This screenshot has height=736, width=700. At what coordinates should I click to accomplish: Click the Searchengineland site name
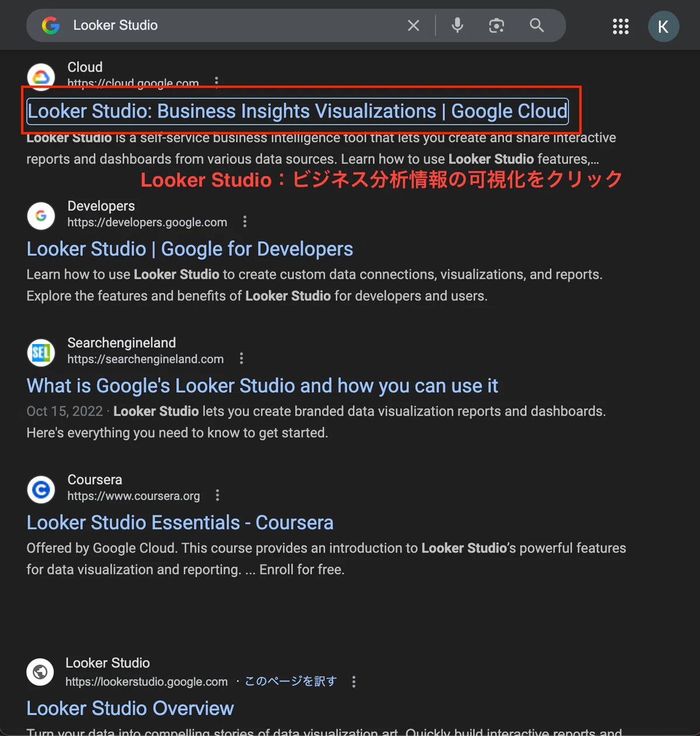click(121, 343)
